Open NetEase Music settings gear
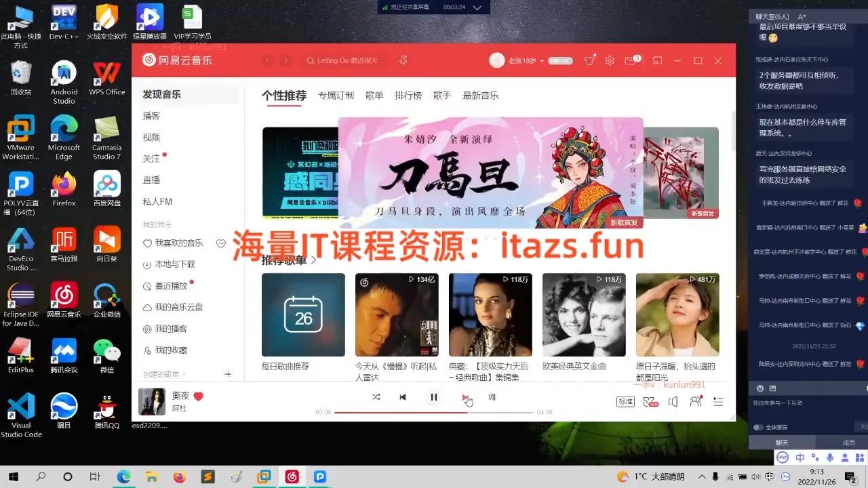The width and height of the screenshot is (868, 488). coord(610,61)
